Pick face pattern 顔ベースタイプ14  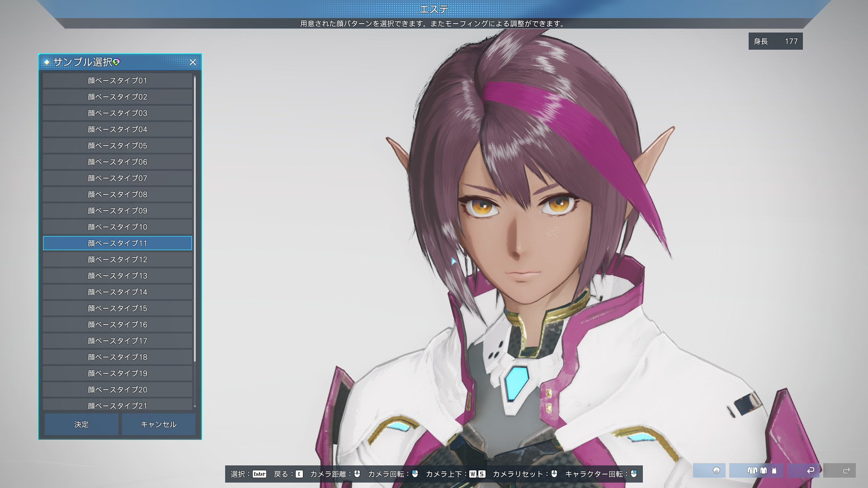coord(118,292)
